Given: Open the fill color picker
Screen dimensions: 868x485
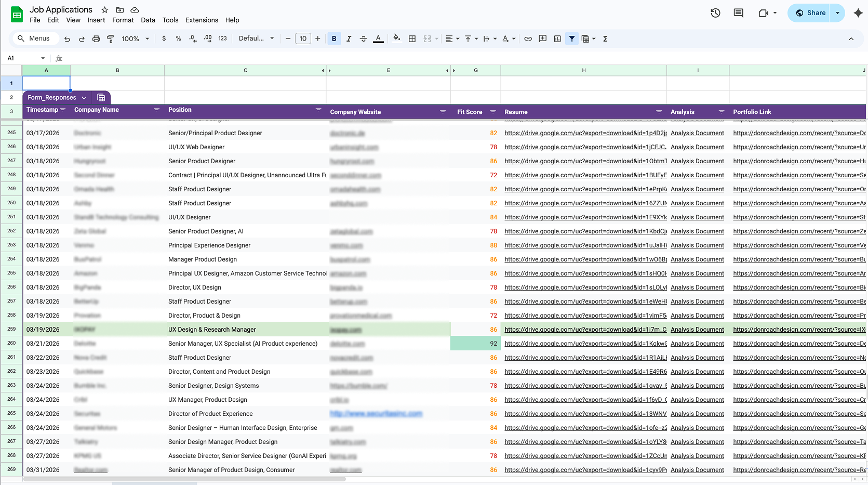Looking at the screenshot, I should coord(397,38).
